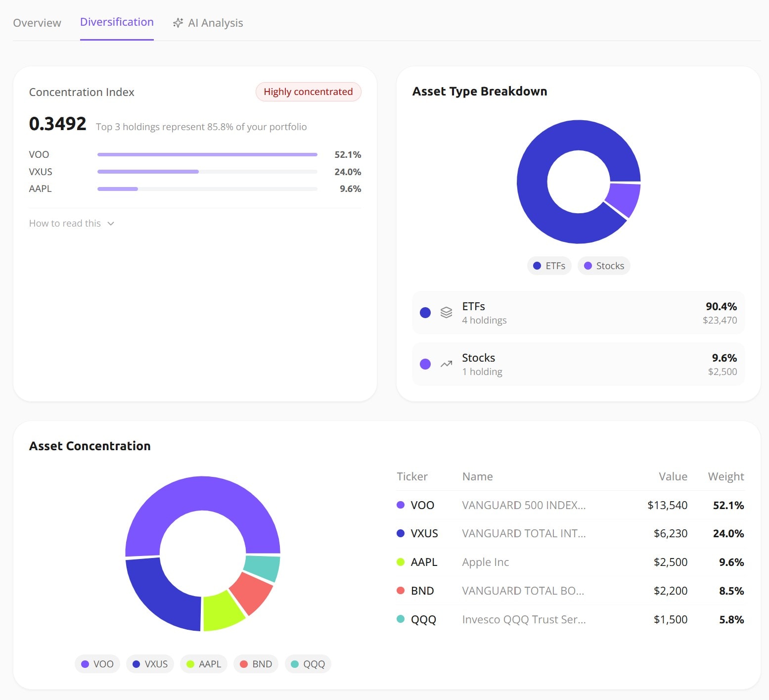Click the Stocks row color dot
The image size is (769, 700).
click(x=425, y=364)
